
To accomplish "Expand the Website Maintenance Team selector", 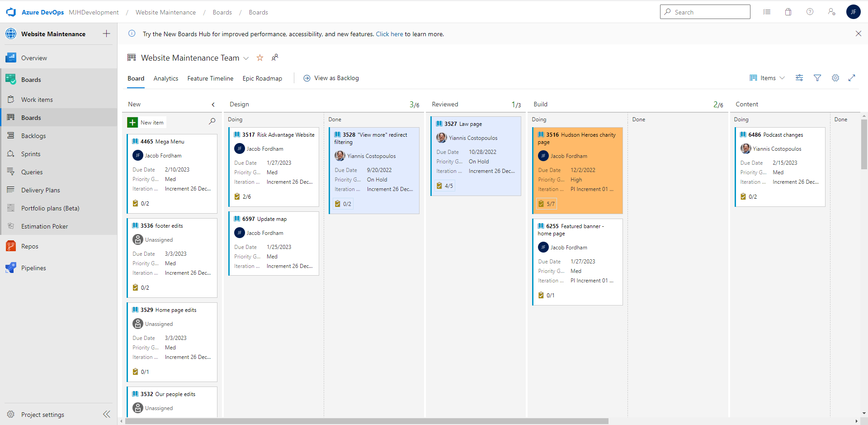I will (x=246, y=58).
